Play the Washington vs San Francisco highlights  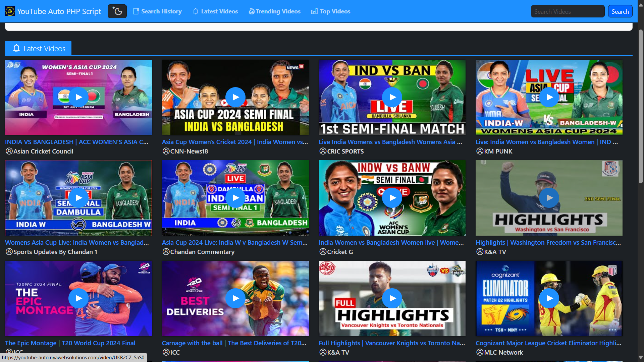click(549, 198)
